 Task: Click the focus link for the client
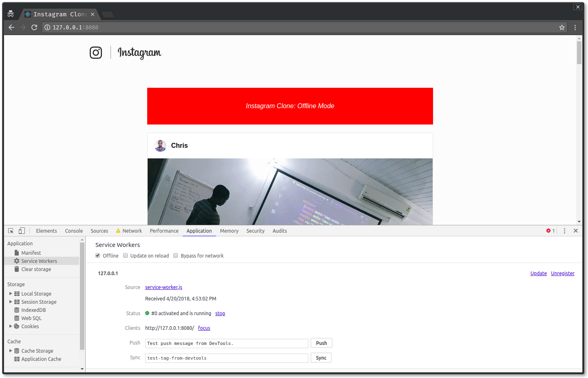click(204, 328)
